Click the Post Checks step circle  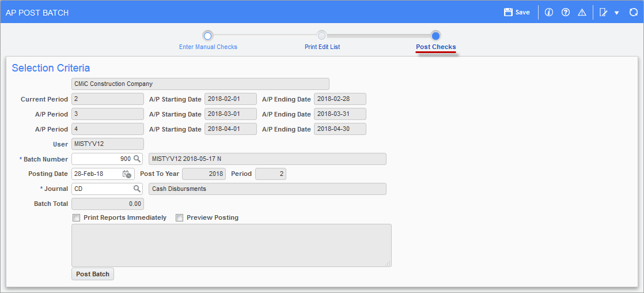pyautogui.click(x=436, y=36)
